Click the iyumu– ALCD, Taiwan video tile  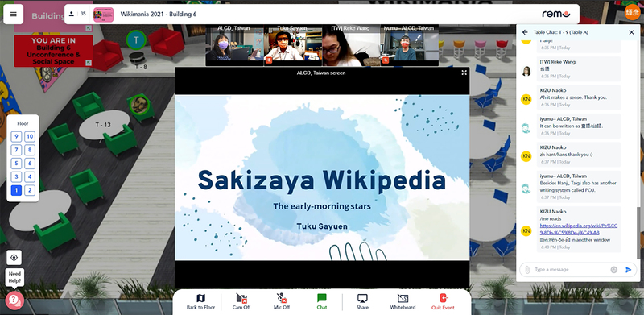[x=410, y=45]
